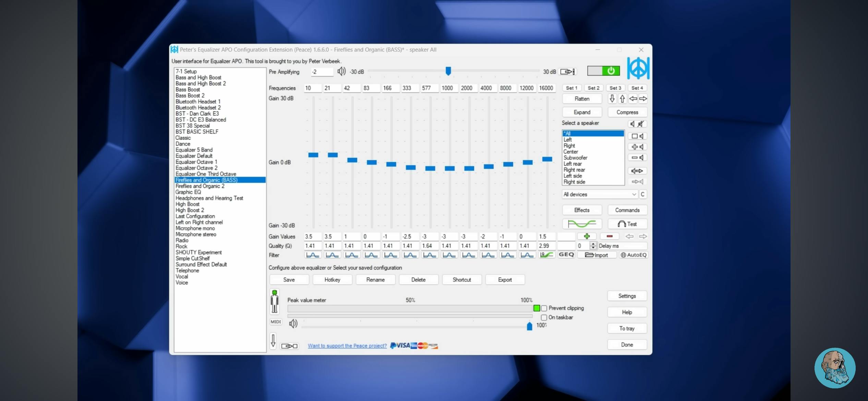Click the mute speaker icon above speaker list
This screenshot has height=401, width=868.
[x=640, y=124]
